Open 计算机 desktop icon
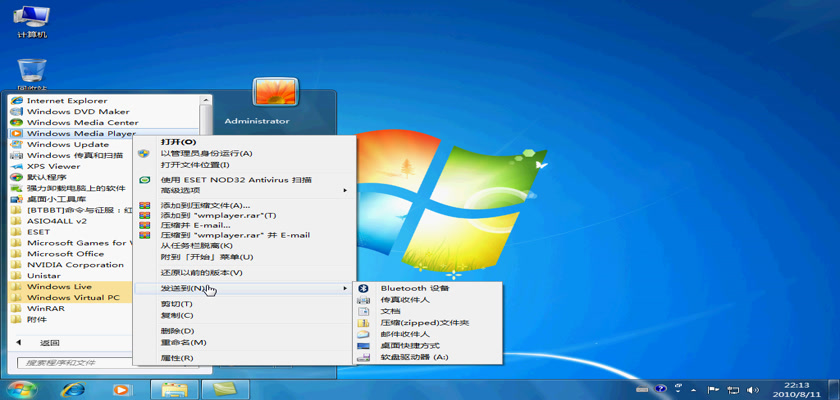 coord(32,22)
